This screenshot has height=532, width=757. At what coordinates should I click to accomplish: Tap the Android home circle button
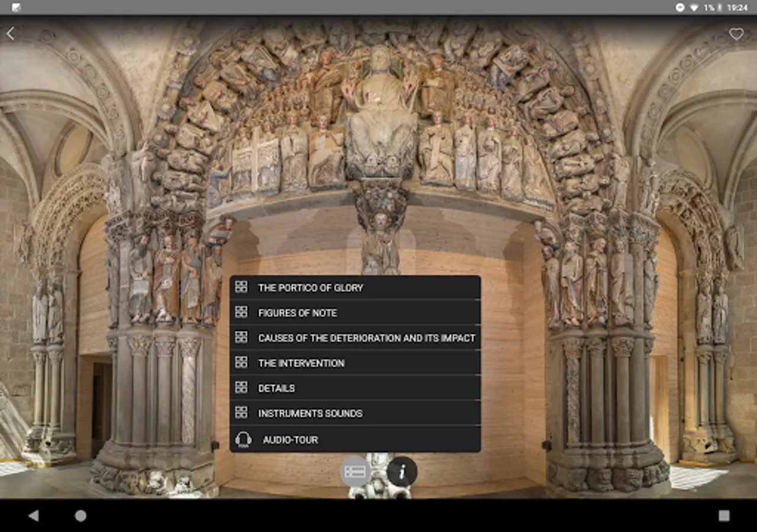pyautogui.click(x=80, y=515)
